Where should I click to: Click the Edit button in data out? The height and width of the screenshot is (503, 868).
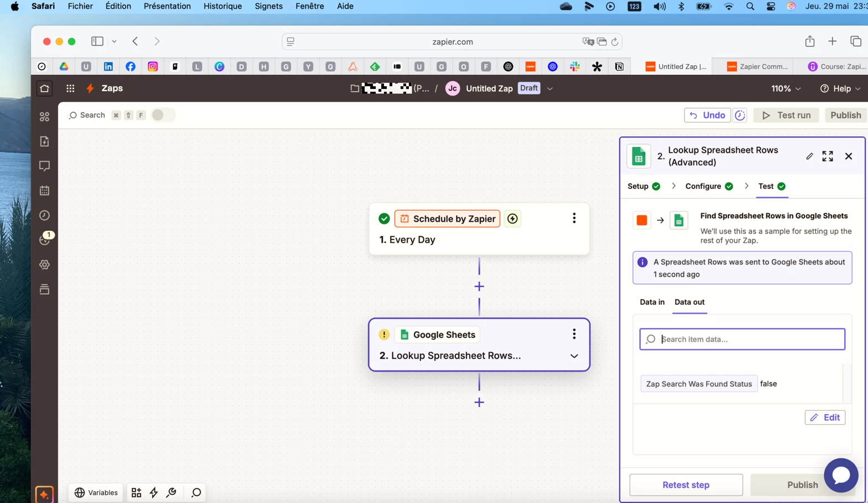click(825, 417)
